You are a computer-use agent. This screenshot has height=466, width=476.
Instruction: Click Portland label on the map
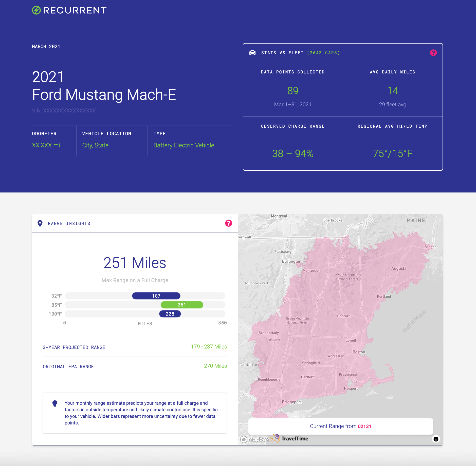pyautogui.click(x=384, y=296)
